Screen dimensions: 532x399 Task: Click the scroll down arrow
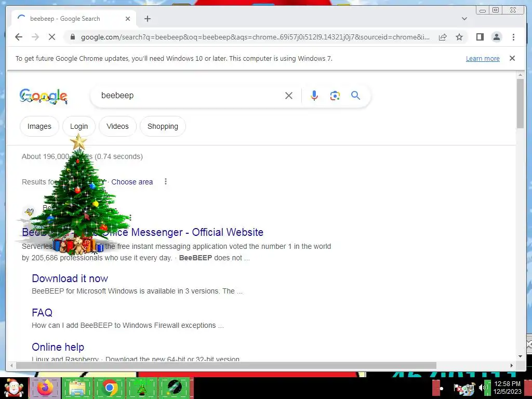point(520,356)
